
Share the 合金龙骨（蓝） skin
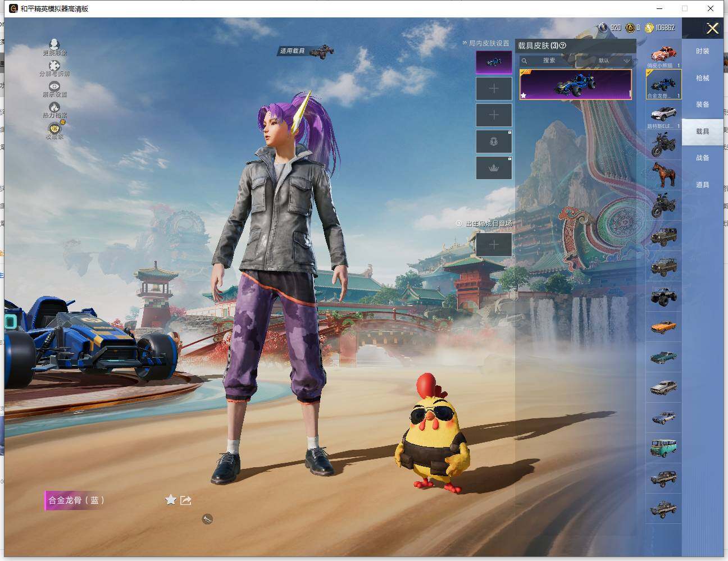coord(186,500)
